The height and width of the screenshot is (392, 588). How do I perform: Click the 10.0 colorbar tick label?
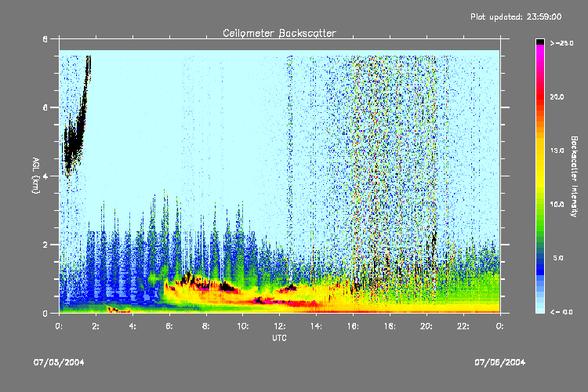pyautogui.click(x=557, y=205)
